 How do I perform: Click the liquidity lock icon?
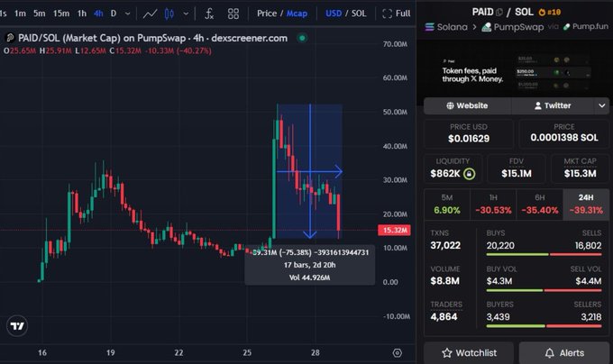pos(469,174)
